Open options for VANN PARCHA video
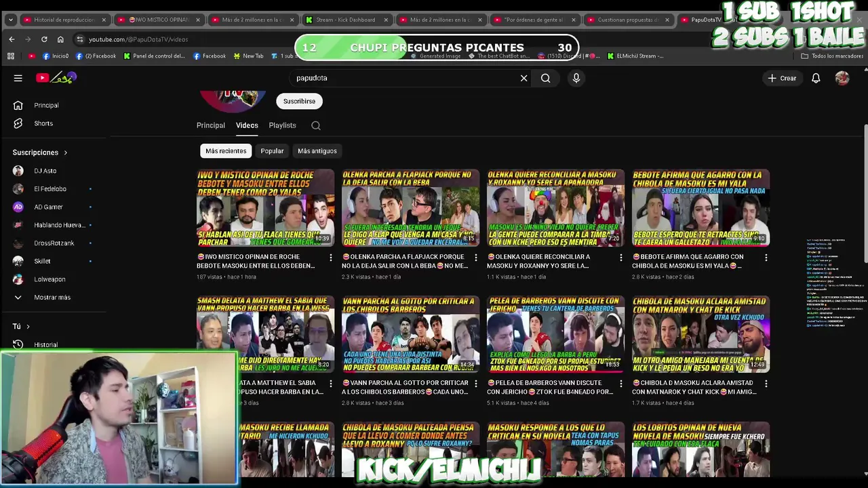 pos(476,384)
